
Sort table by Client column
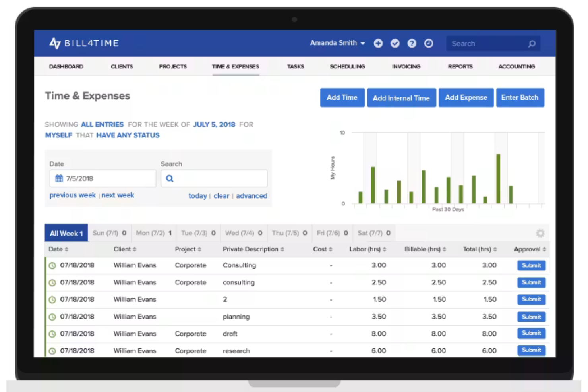click(125, 249)
